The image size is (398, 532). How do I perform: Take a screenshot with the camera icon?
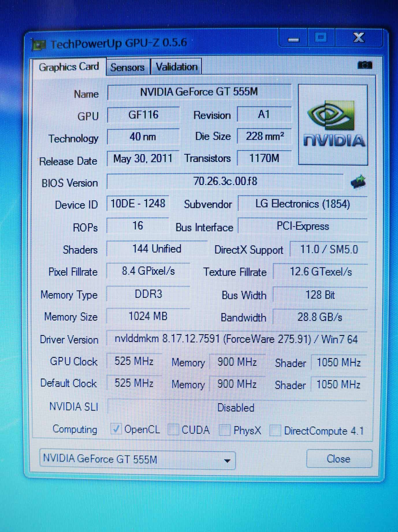pyautogui.click(x=365, y=65)
